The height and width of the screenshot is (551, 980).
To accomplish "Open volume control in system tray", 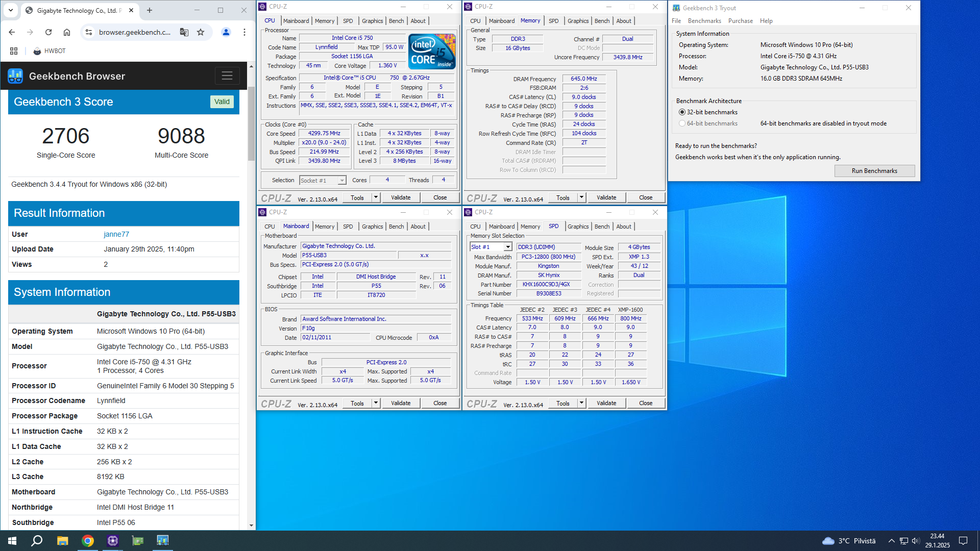I will pos(916,541).
